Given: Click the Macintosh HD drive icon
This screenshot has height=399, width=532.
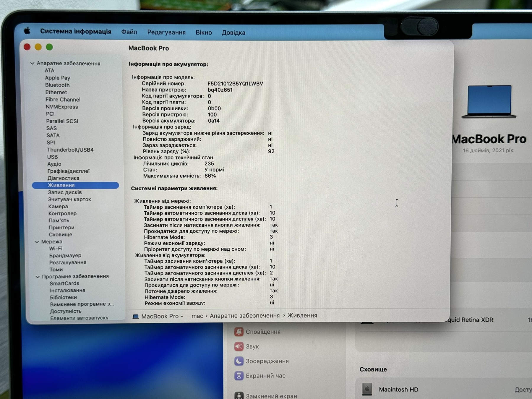Looking at the screenshot, I should [367, 389].
